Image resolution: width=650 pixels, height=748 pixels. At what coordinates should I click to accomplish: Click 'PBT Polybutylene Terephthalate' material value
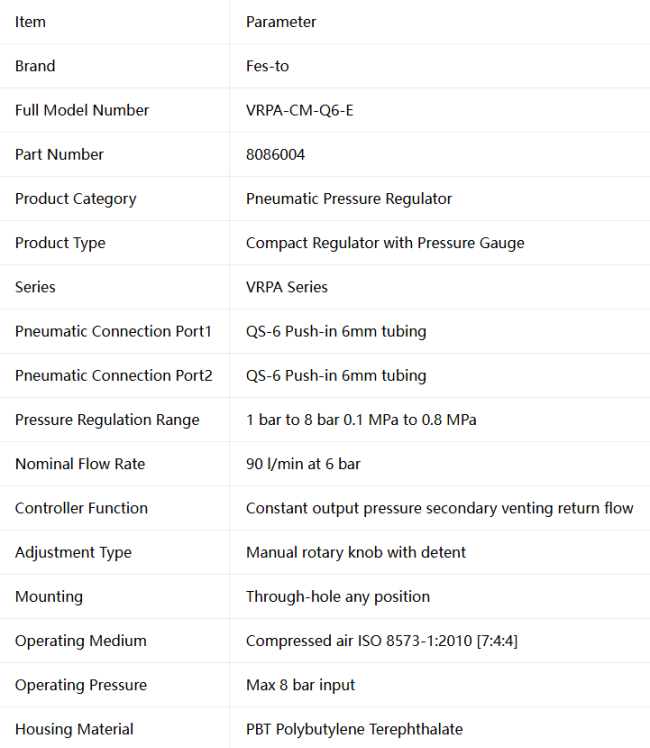(x=354, y=729)
